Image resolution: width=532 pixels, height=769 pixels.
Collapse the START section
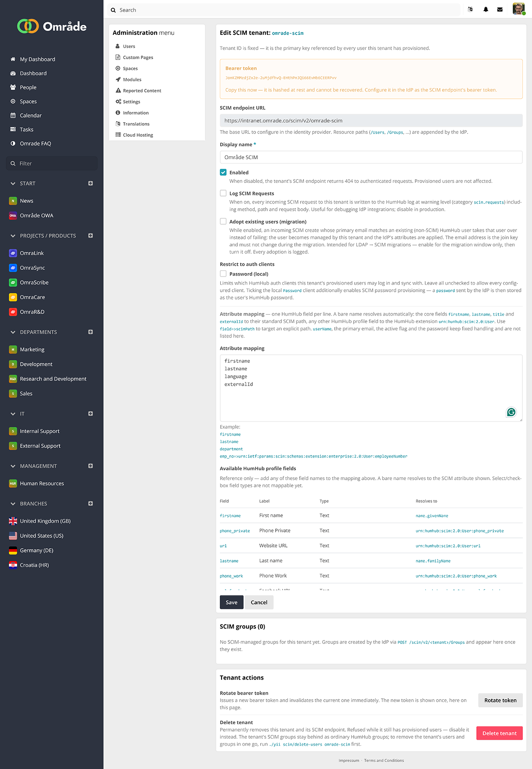[13, 183]
